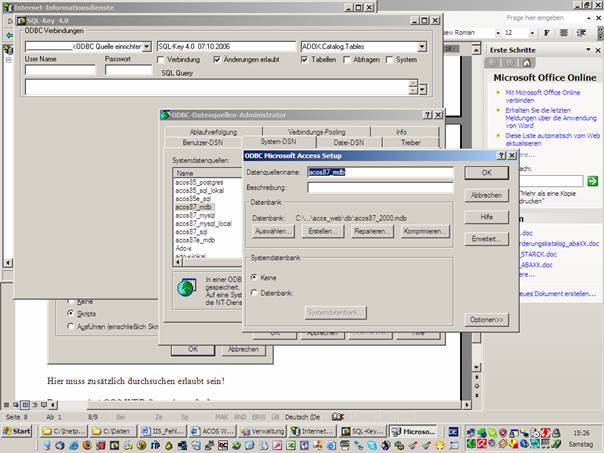Click into Beschreibung field
Image resolution: width=604 pixels, height=453 pixels.
[381, 188]
